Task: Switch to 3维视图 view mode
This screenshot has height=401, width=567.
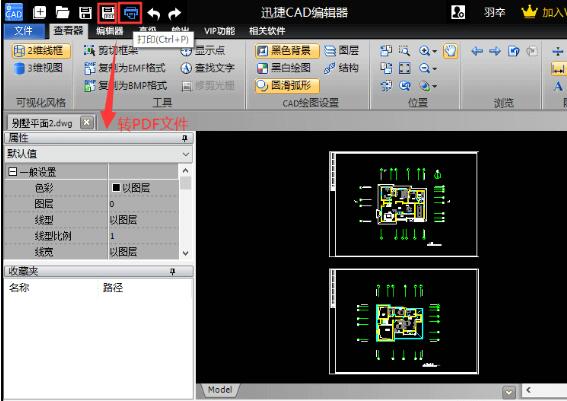Action: [x=38, y=68]
